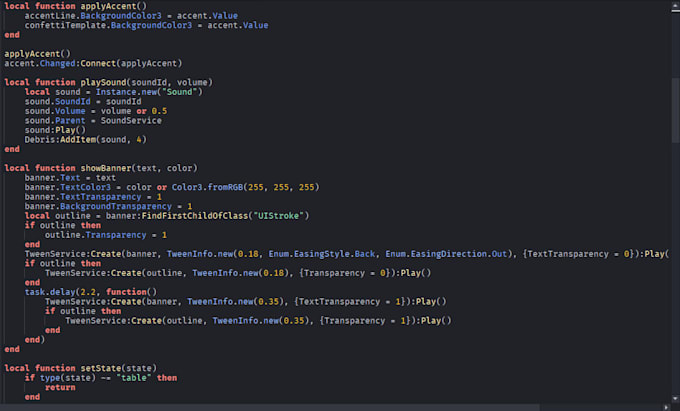Click 'Color3.fromRGB' call
Image resolution: width=680 pixels, height=411 pixels.
[207, 187]
